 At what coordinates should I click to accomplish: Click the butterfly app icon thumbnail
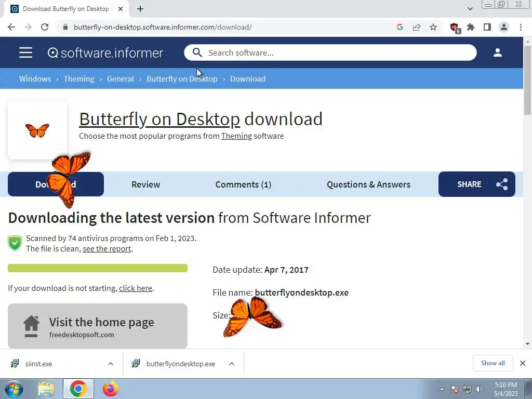tap(37, 130)
